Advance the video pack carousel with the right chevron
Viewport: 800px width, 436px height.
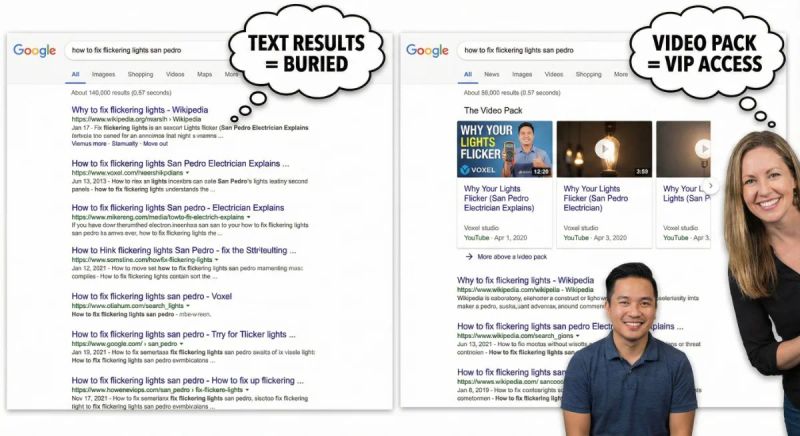coord(711,186)
